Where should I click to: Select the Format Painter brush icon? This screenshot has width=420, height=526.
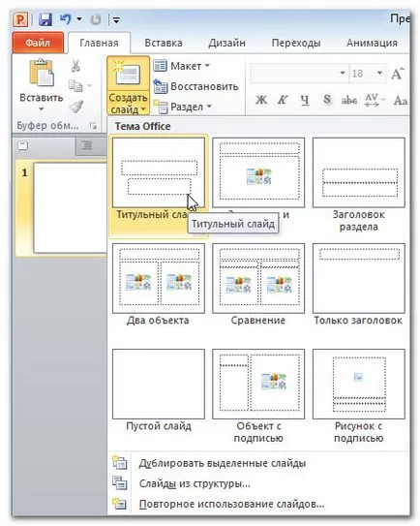[76, 107]
